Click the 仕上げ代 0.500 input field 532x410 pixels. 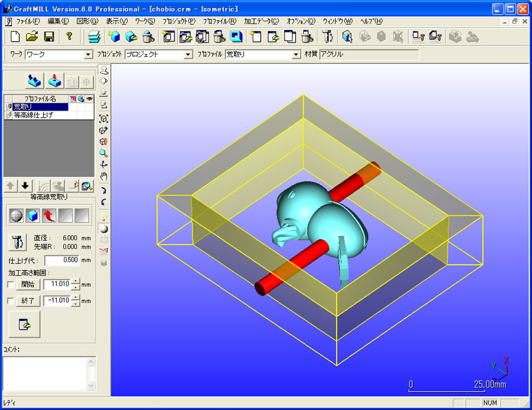point(63,260)
